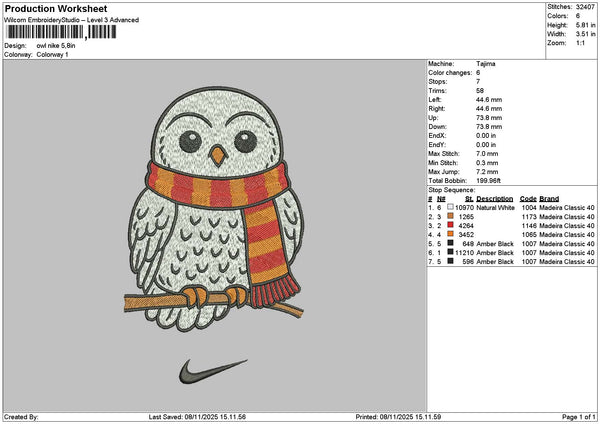This screenshot has width=600, height=424.
Task: Select the Max Stitch value 7.0 mm
Action: coord(487,153)
